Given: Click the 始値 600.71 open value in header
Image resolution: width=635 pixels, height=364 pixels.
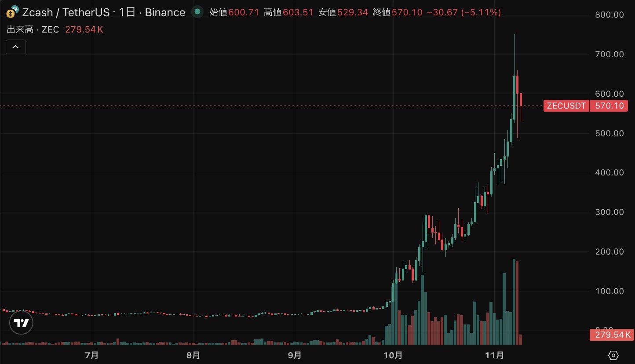Looking at the screenshot, I should point(234,12).
